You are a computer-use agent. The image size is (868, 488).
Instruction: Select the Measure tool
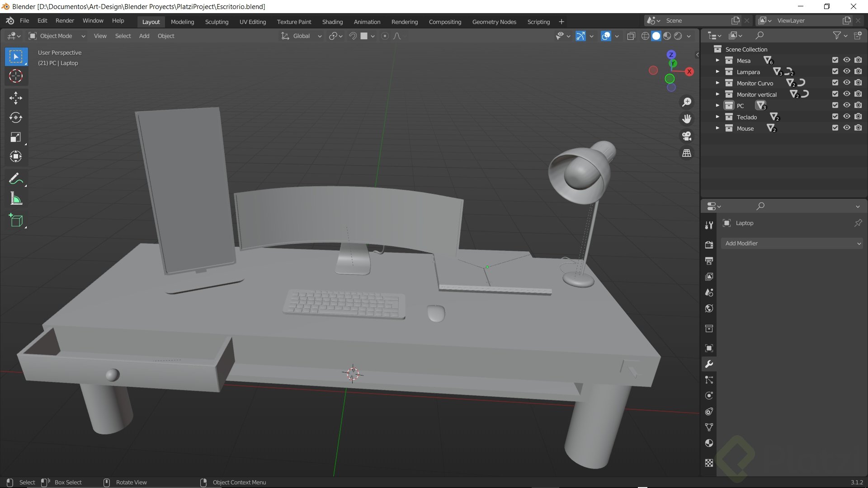tap(16, 199)
